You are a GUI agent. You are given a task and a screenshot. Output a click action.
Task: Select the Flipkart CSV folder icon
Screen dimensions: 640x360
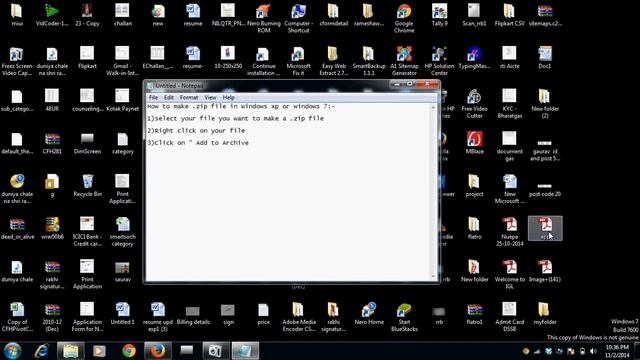click(x=510, y=15)
